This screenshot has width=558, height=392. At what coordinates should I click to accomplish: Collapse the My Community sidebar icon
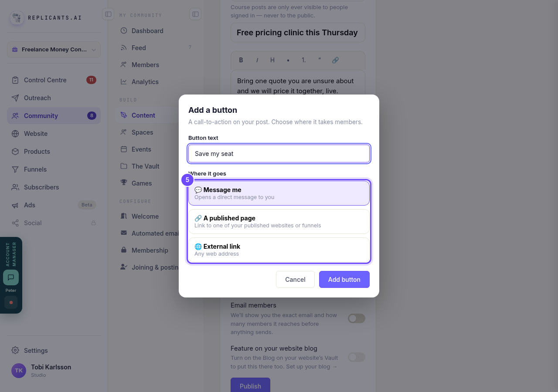(195, 14)
